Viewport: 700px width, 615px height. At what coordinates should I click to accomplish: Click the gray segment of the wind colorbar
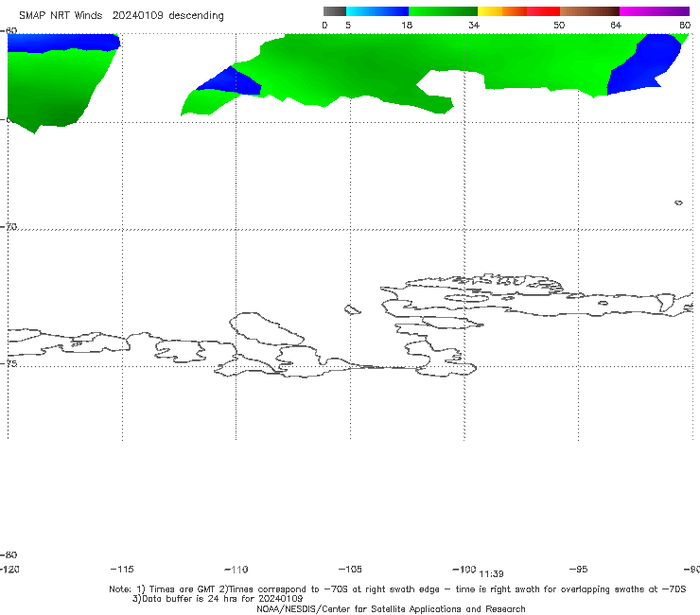[334, 11]
